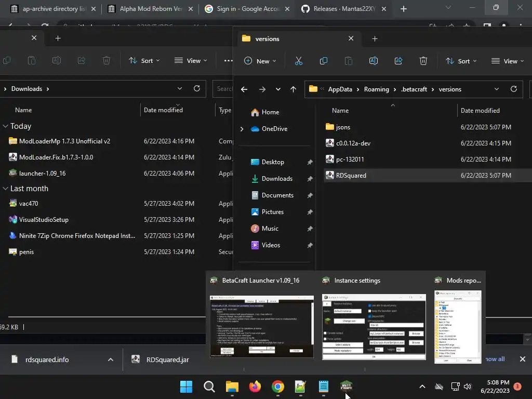Image resolution: width=532 pixels, height=399 pixels.
Task: Click the volume icon in system tray
Action: click(468, 387)
